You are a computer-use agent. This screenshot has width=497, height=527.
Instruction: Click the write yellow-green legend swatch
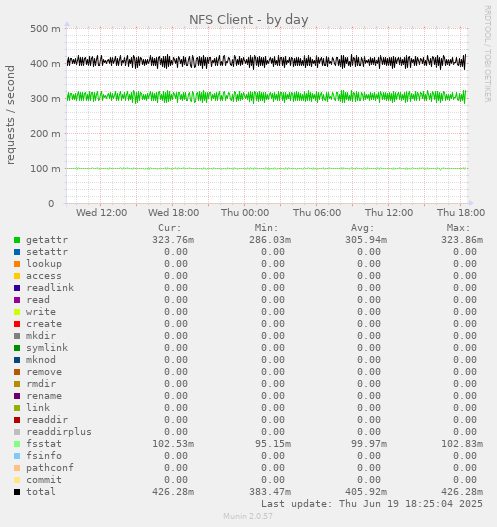pyautogui.click(x=17, y=312)
